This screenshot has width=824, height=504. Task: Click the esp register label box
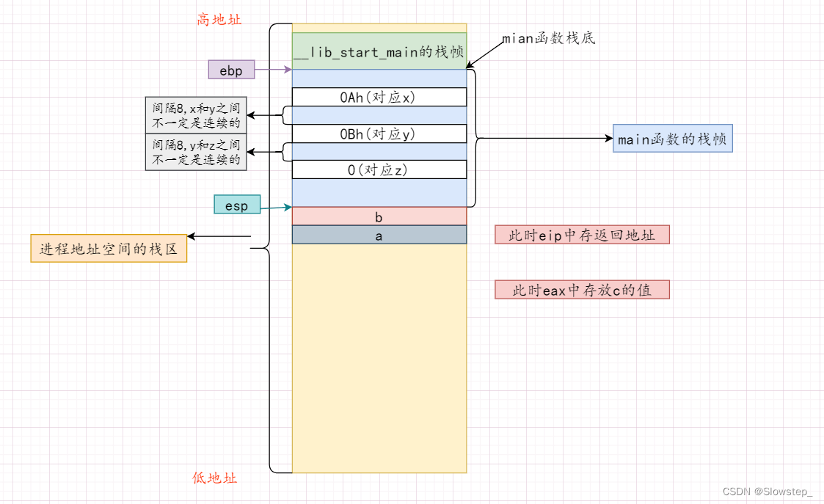(236, 205)
